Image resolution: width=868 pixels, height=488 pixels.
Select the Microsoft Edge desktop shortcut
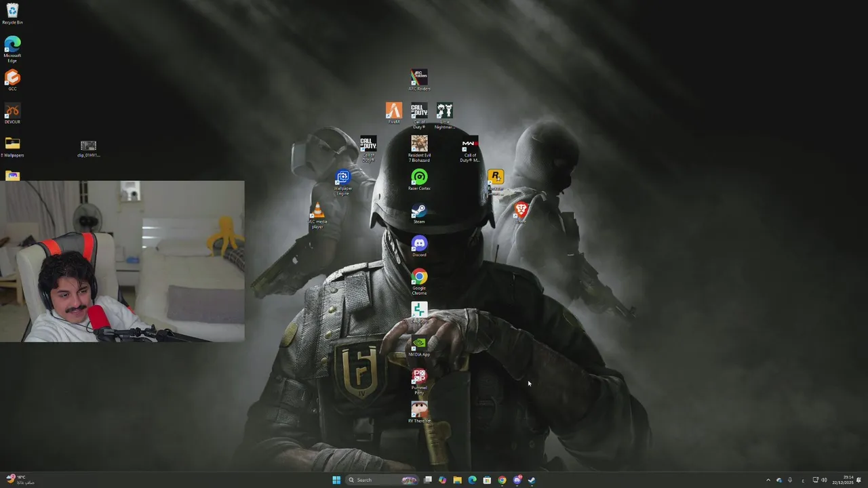(12, 49)
